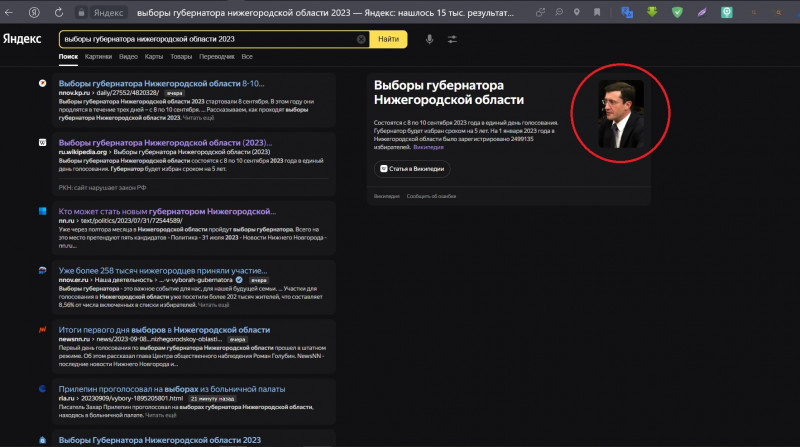Viewport: 800px width, 447px height.
Task: Click the favicon of the ria.ru result
Action: pyautogui.click(x=42, y=389)
